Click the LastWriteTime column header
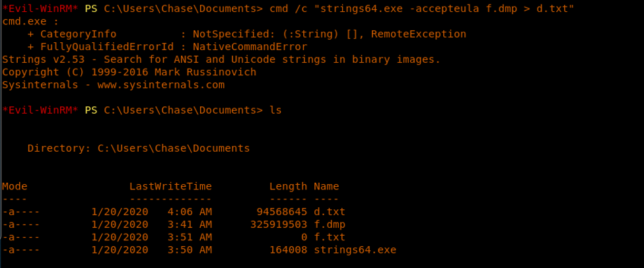Screen dimensions: 644x268 [x=170, y=187]
